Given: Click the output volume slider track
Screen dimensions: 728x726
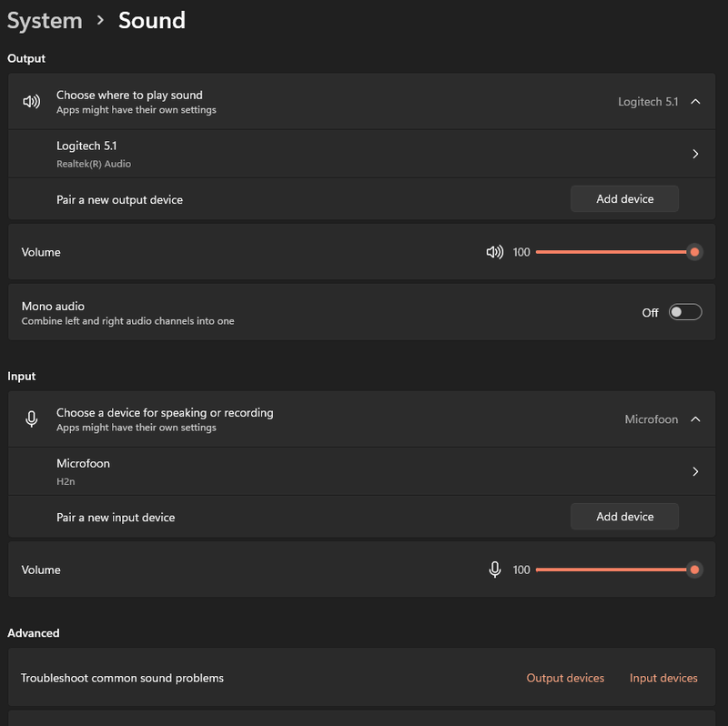Looking at the screenshot, I should click(610, 252).
